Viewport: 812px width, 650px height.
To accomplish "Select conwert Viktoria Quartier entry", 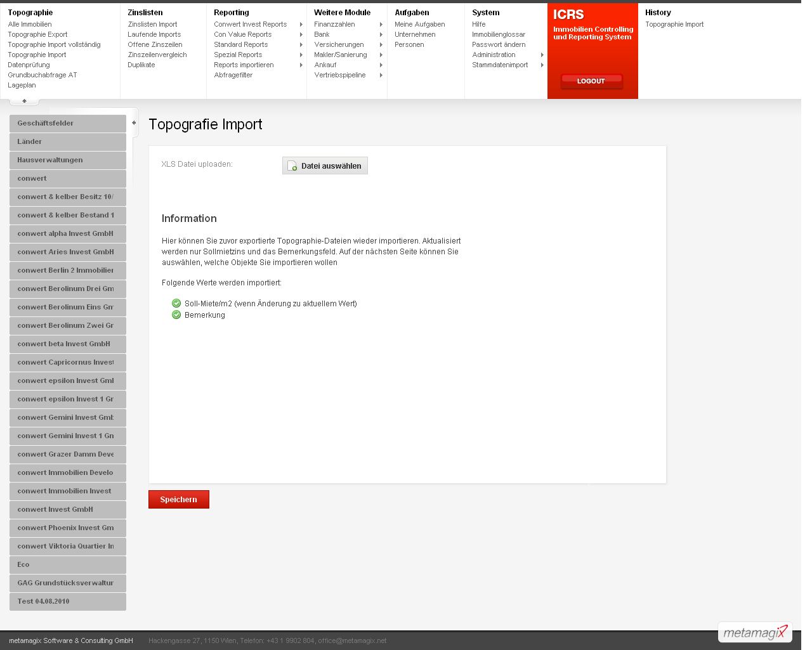I will pos(68,546).
